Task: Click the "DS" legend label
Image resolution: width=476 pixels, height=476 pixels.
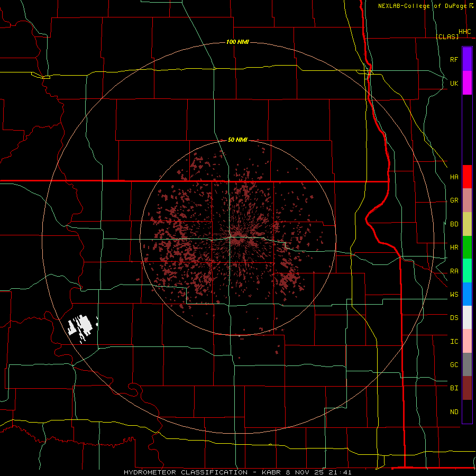Action: (x=454, y=318)
